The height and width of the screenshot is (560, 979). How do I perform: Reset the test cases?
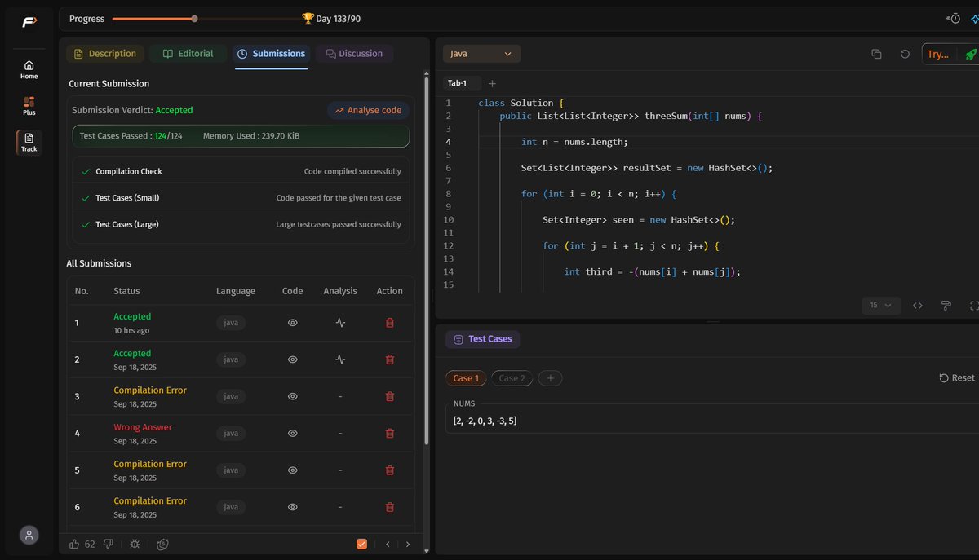click(x=957, y=378)
